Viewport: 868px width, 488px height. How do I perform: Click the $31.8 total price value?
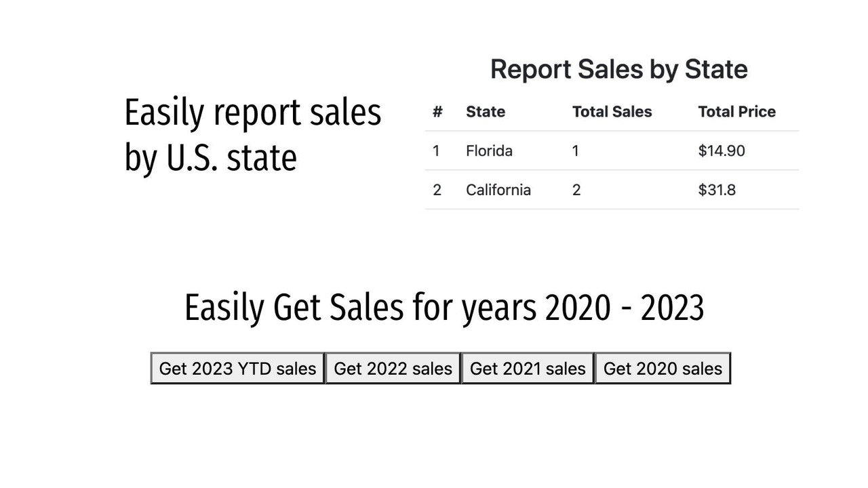click(x=718, y=190)
